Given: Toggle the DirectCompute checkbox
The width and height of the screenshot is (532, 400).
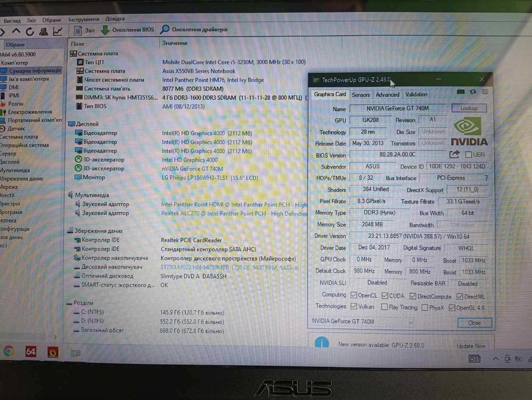Looking at the screenshot, I should point(413,296).
